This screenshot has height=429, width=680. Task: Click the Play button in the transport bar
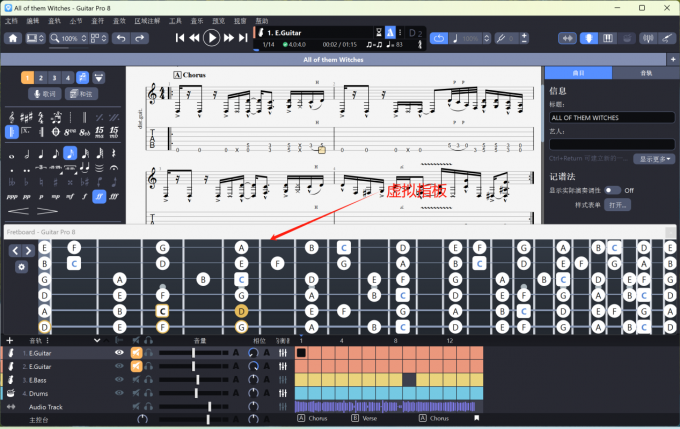211,38
